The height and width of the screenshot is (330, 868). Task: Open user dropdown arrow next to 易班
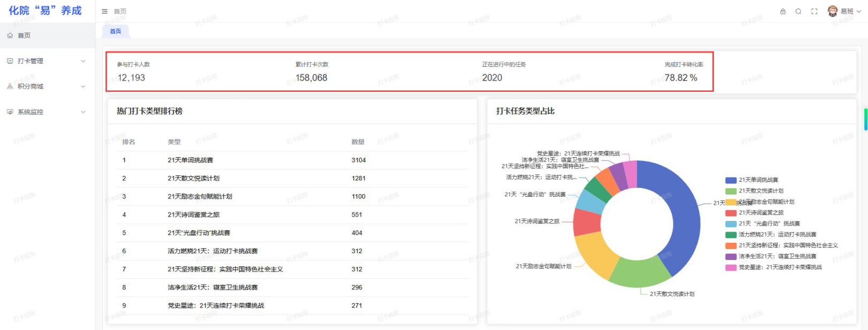[859, 11]
